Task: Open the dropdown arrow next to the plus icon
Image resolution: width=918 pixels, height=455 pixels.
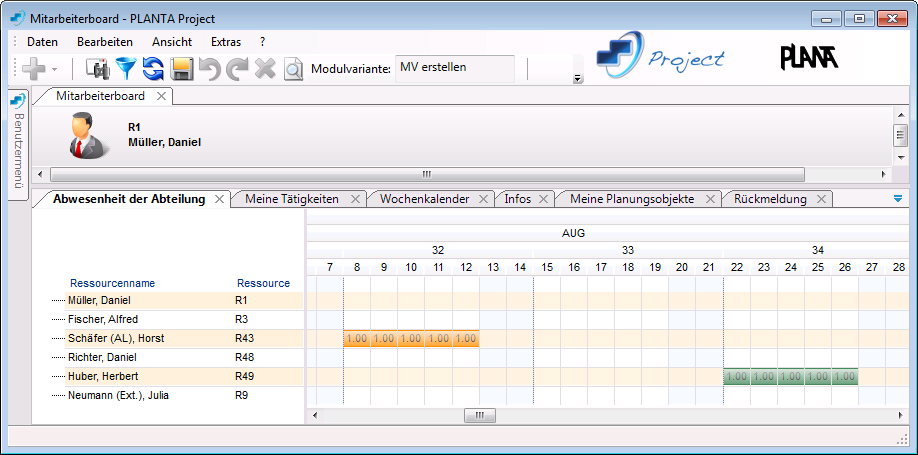Action: (54, 69)
